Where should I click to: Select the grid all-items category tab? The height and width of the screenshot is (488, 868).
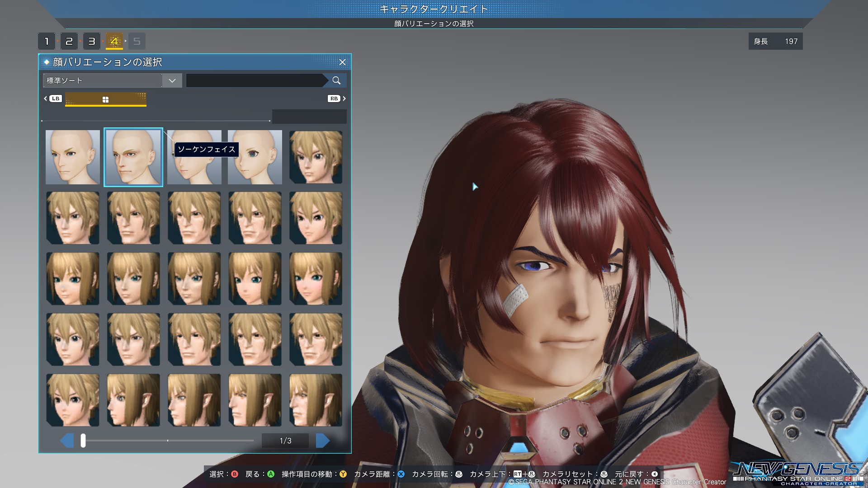click(105, 99)
